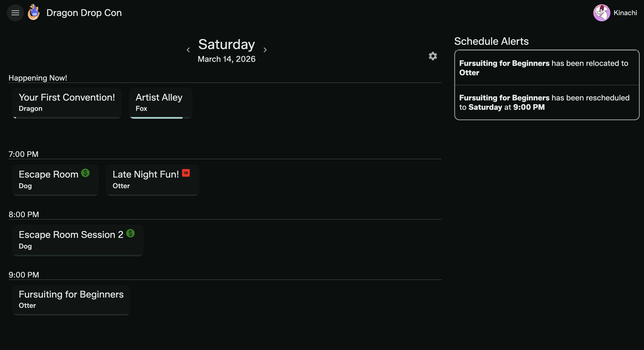
Task: Click the Kinachi user avatar
Action: 601,13
